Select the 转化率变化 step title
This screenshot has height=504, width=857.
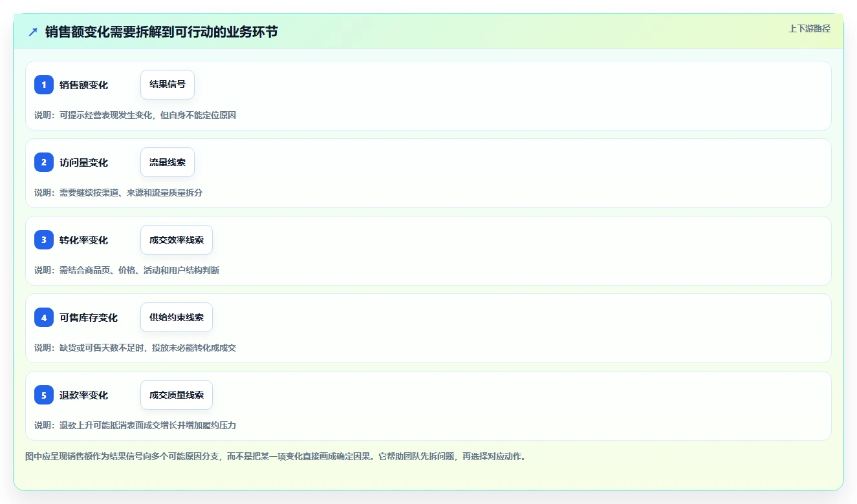(83, 240)
